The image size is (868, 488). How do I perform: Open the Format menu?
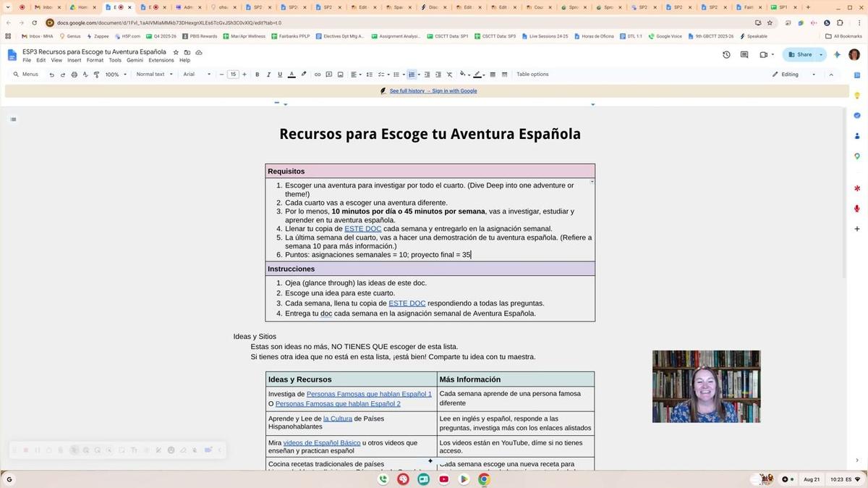(95, 60)
